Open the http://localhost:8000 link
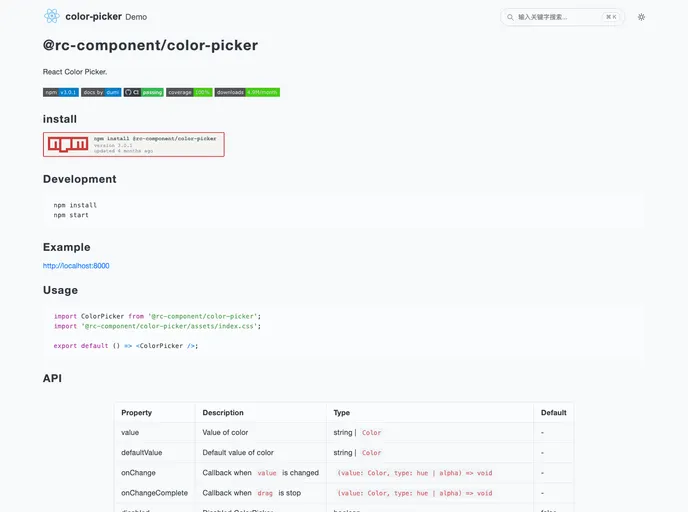Screen dimensions: 688x512 [x=76, y=265]
